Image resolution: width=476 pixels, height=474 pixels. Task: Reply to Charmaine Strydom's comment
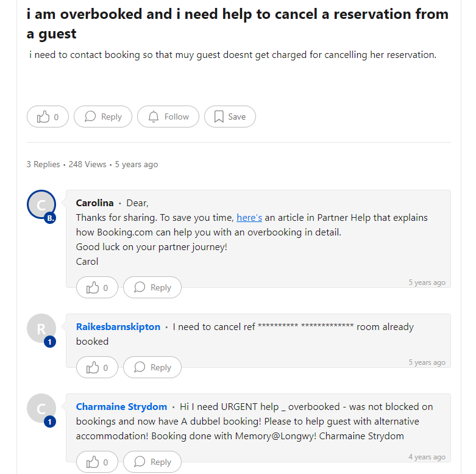[x=152, y=462]
